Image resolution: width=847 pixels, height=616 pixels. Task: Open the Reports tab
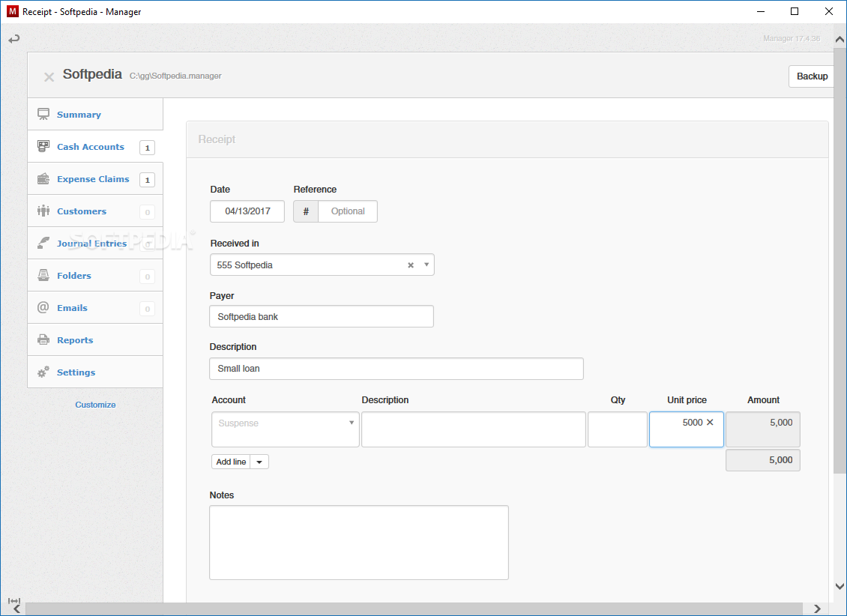(x=95, y=339)
